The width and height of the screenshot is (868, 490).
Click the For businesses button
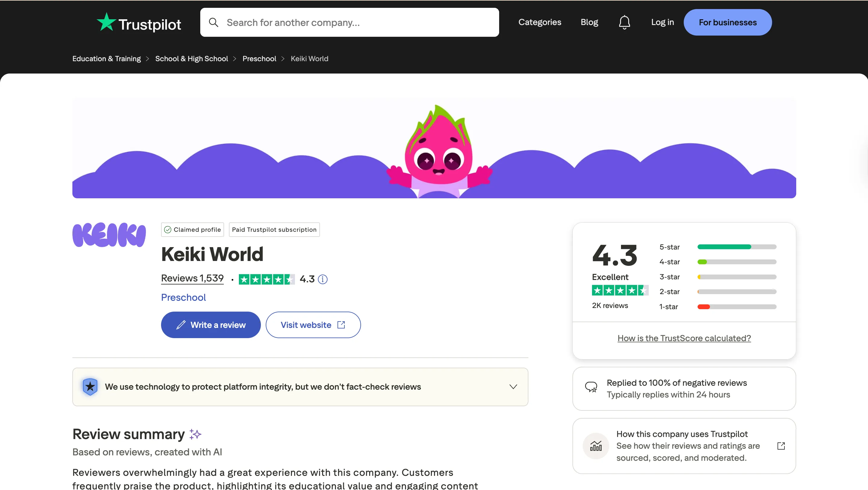pos(727,22)
